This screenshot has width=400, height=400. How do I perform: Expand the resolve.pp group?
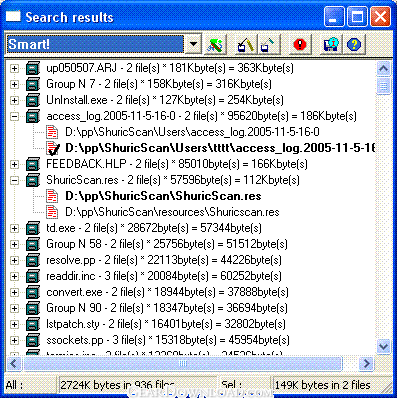click(14, 260)
